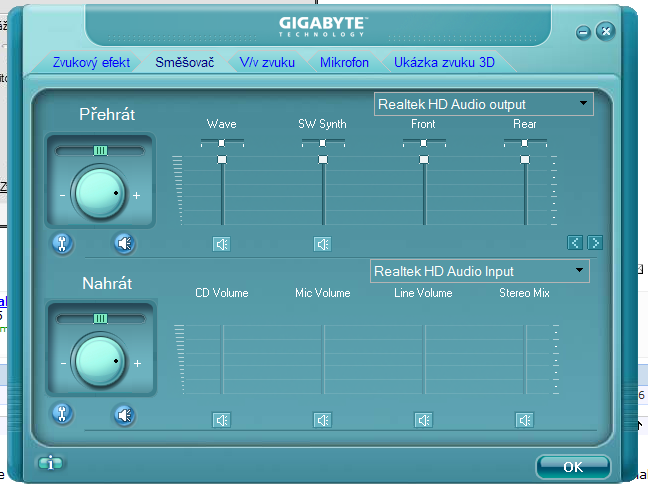The image size is (648, 486).
Task: Mute the Line Volume channel
Action: click(423, 420)
